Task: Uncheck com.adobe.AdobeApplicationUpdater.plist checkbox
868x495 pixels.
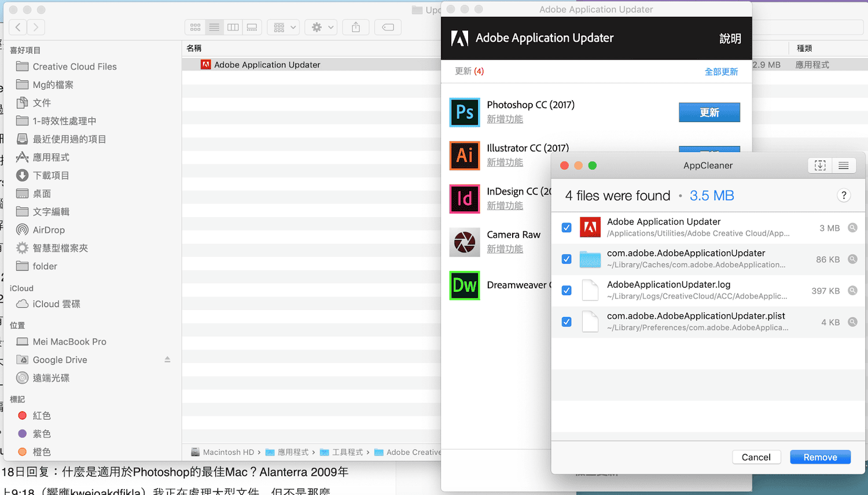Action: [x=567, y=321]
